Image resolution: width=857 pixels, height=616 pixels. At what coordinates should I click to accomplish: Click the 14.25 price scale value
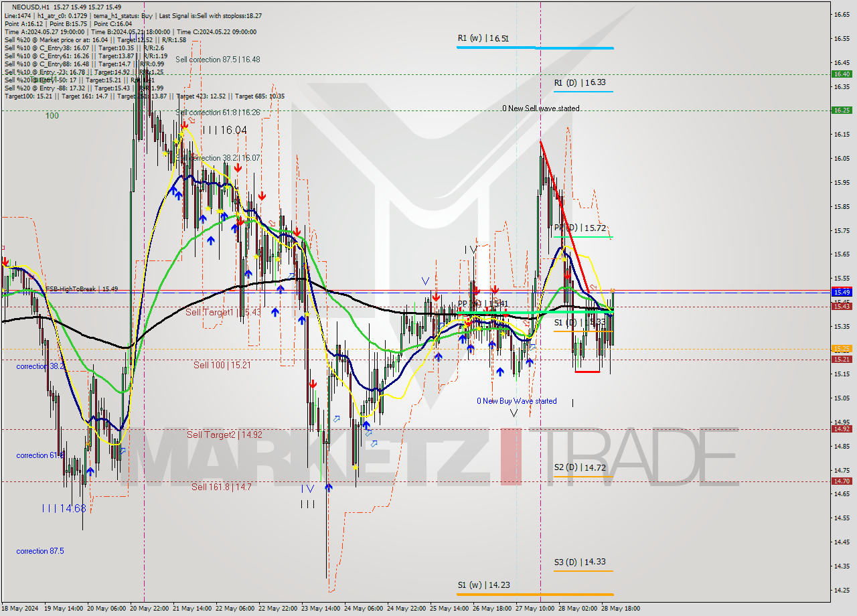click(842, 590)
